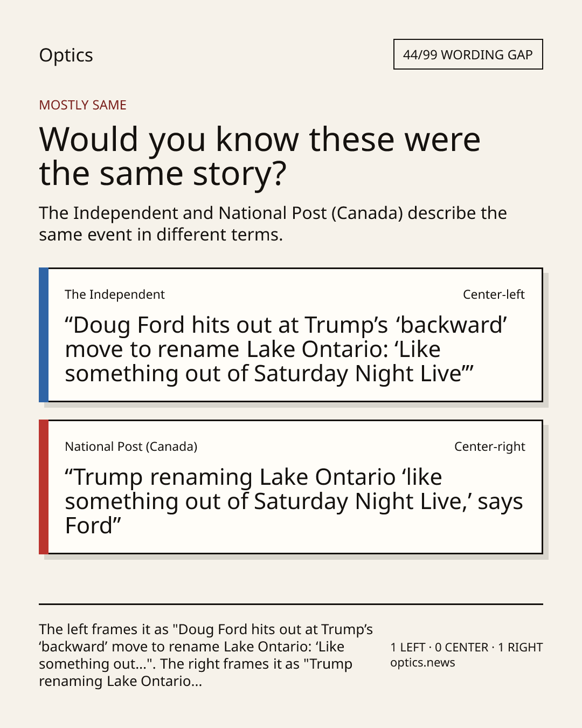Click the 'the same story?' headline line

coord(163,174)
